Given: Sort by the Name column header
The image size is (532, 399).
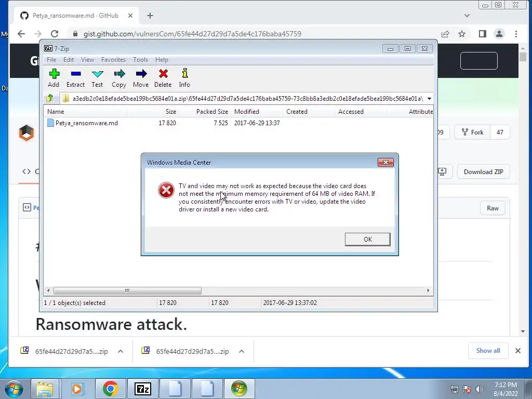Looking at the screenshot, I should pyautogui.click(x=86, y=112).
